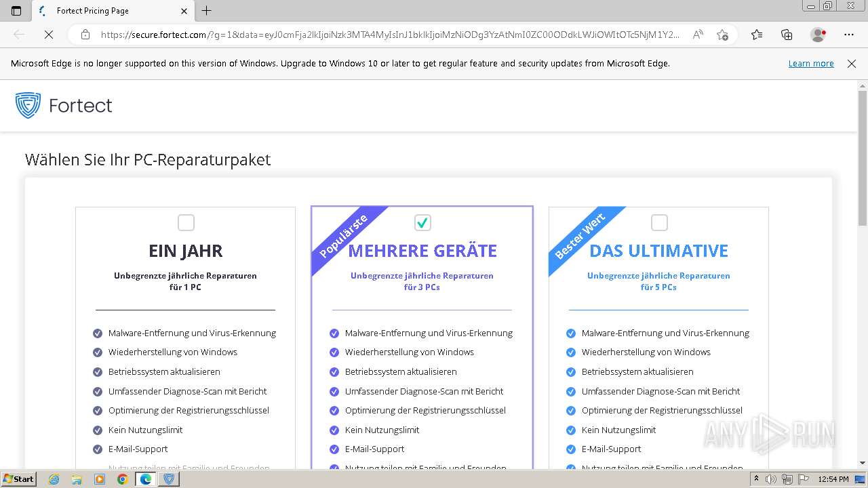This screenshot has height=488, width=868.
Task: Click scrollbar down arrow
Action: [x=862, y=464]
